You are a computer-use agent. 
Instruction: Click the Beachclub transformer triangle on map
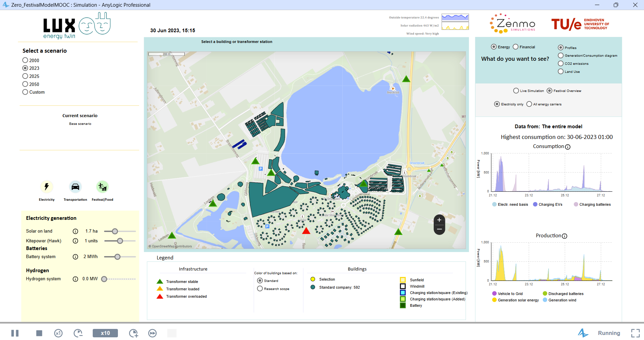(406, 79)
